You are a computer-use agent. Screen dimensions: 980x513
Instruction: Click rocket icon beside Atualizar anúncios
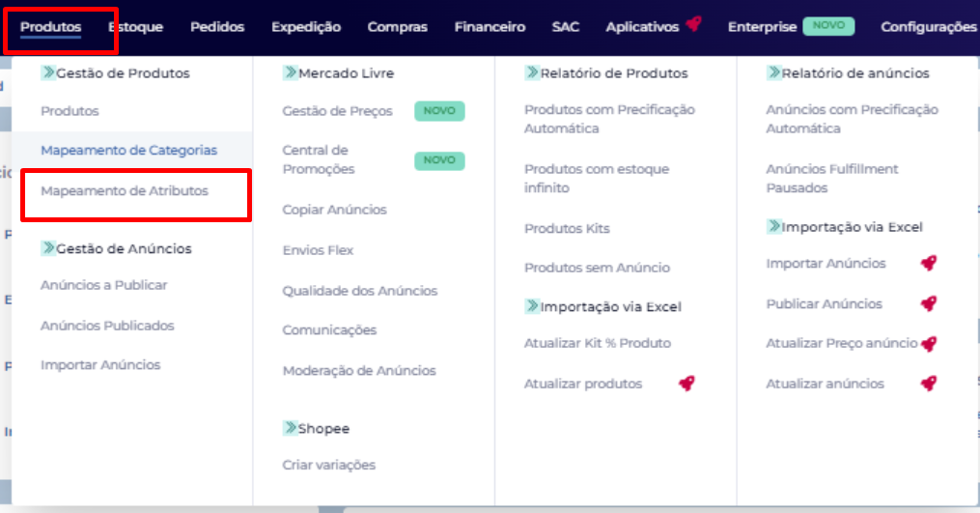coord(928,384)
